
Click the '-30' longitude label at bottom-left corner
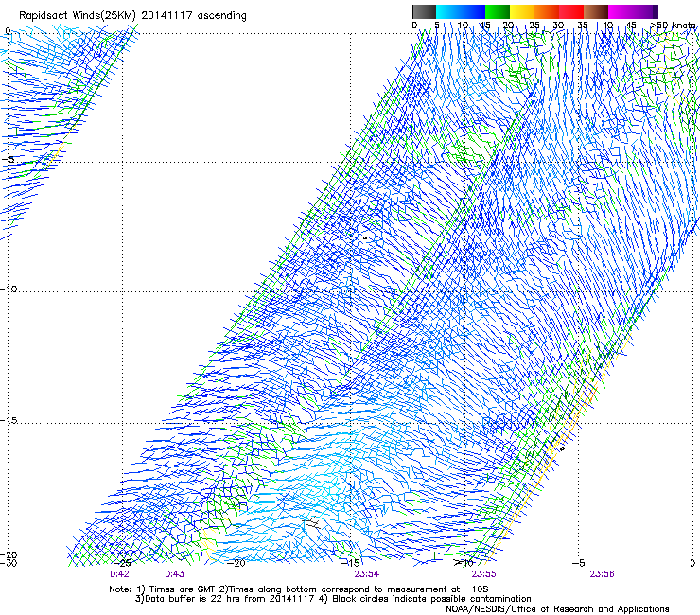tap(9, 563)
